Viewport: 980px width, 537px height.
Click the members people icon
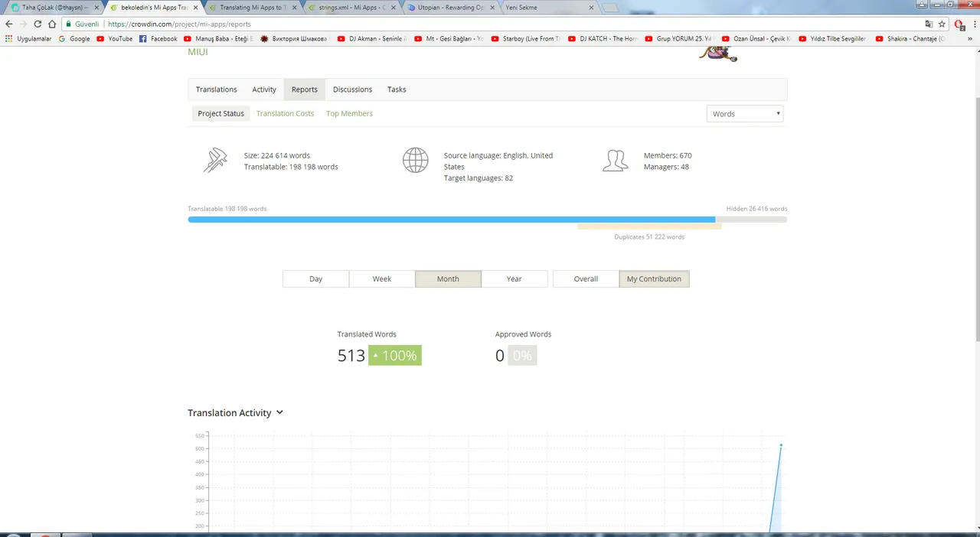pyautogui.click(x=616, y=160)
